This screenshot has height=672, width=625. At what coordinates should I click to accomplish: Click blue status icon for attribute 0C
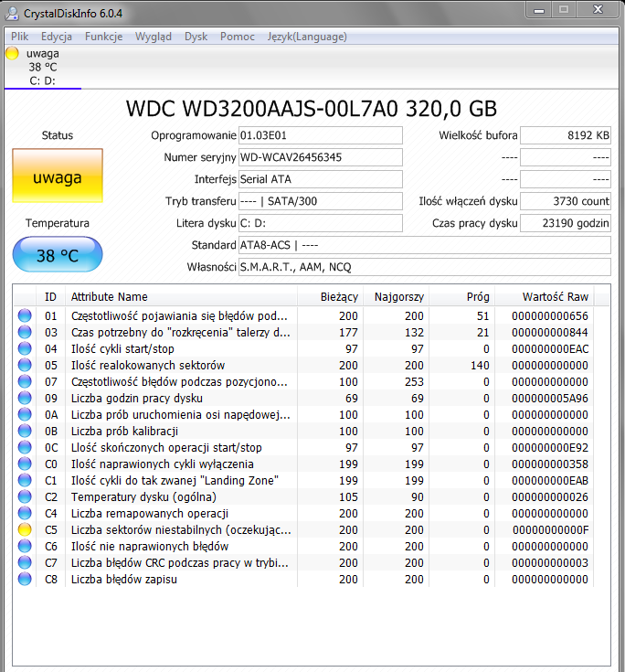click(25, 447)
